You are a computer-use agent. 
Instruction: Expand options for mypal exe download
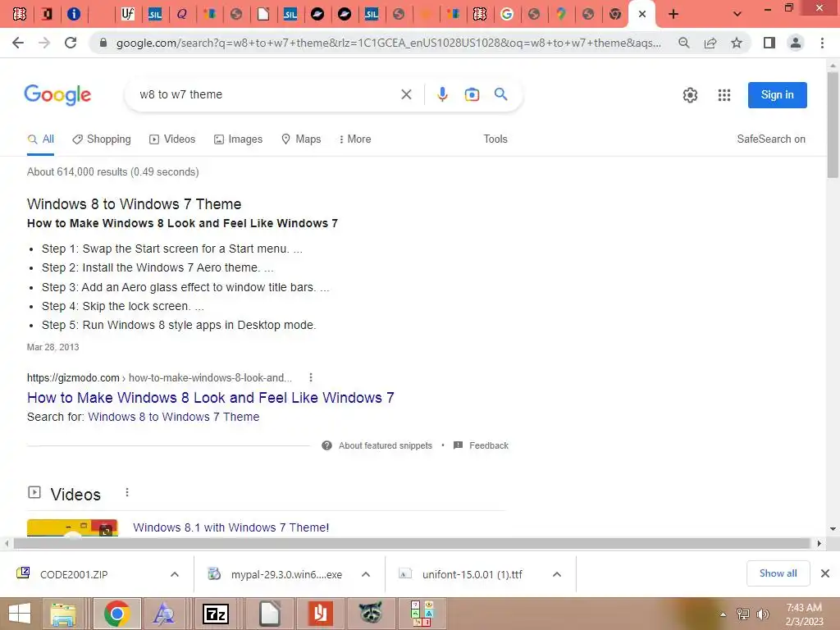366,574
